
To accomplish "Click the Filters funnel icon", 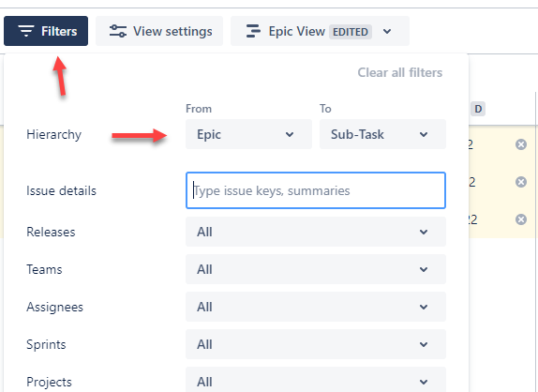I will click(26, 31).
